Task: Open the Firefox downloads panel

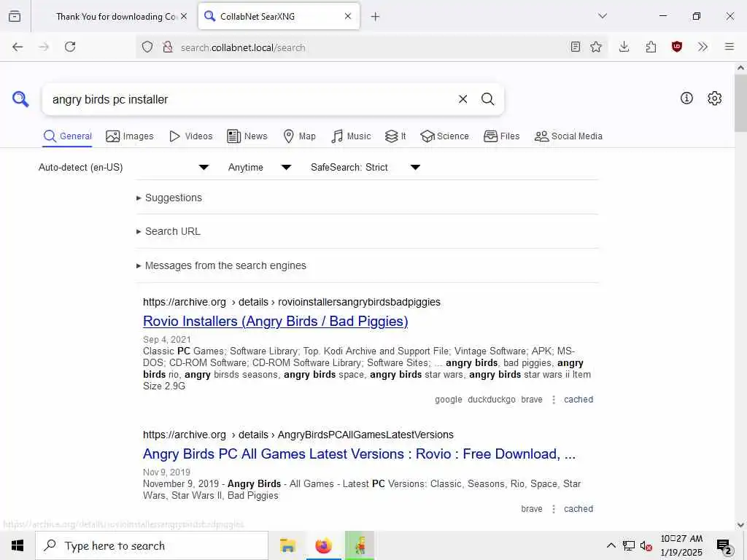Action: [624, 47]
